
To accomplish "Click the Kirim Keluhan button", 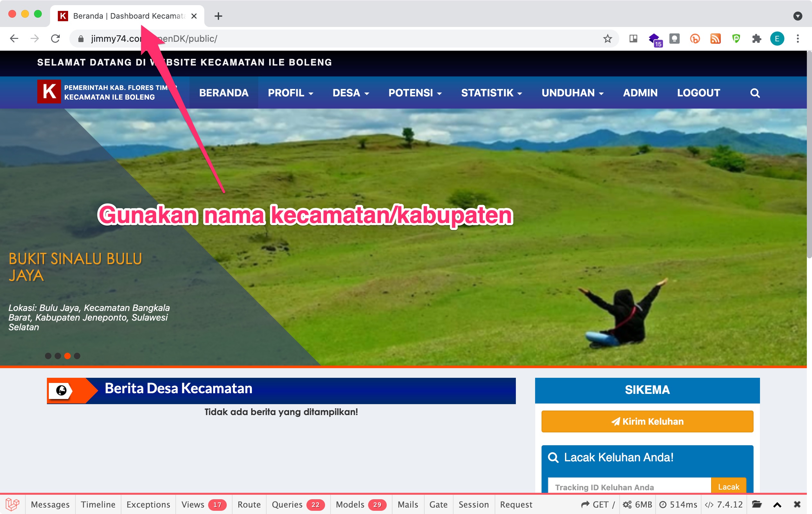I will click(x=647, y=421).
